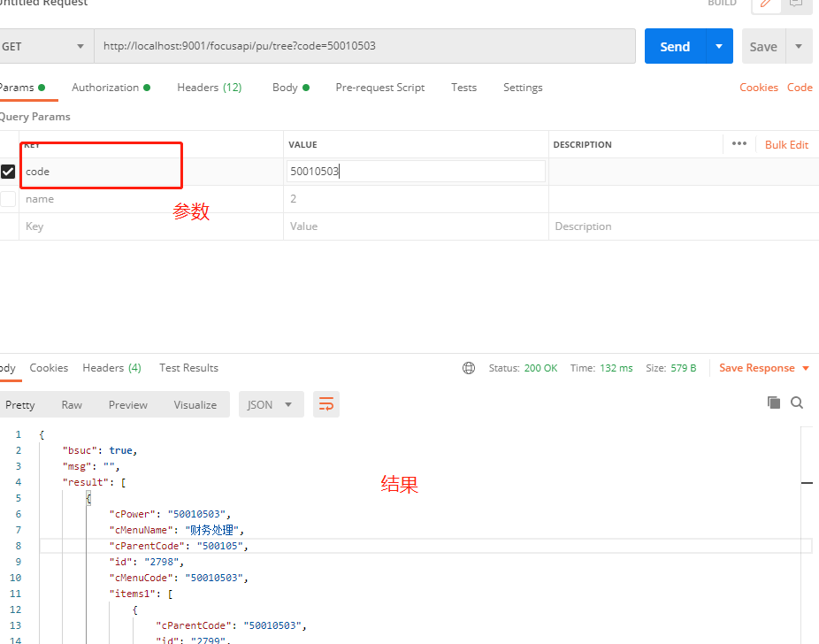
Task: Click Bulk Edit
Action: click(x=786, y=145)
